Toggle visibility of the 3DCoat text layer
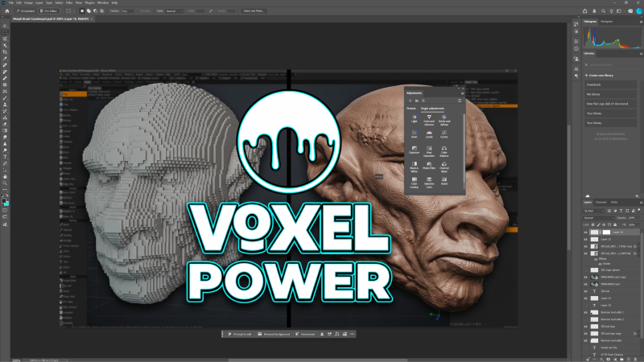The height and width of the screenshot is (362, 644). [x=586, y=291]
